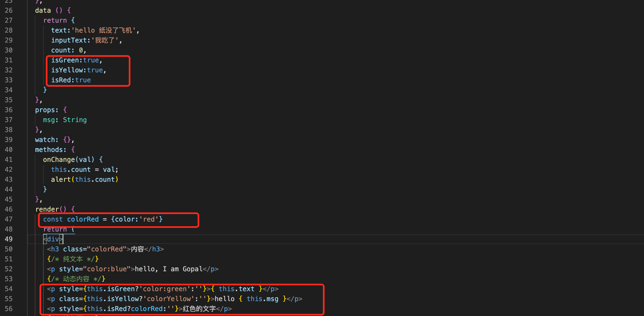Click this.isGreen expression on line 54
Viewport: 644px width, 316px height.
point(111,289)
